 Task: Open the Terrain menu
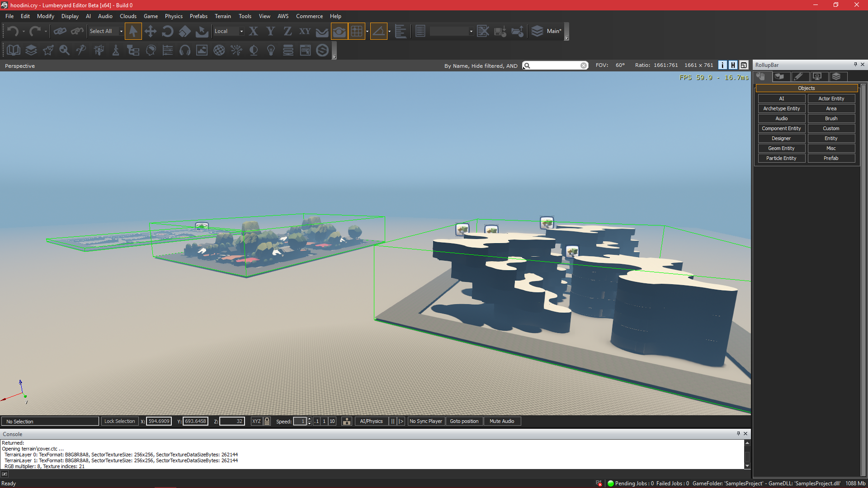(x=222, y=16)
